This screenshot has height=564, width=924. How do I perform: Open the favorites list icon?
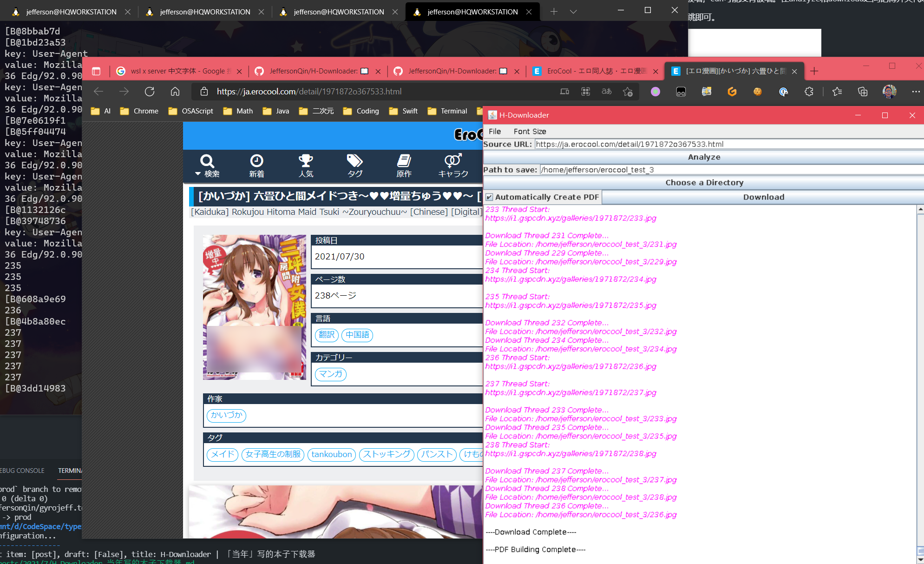(837, 92)
